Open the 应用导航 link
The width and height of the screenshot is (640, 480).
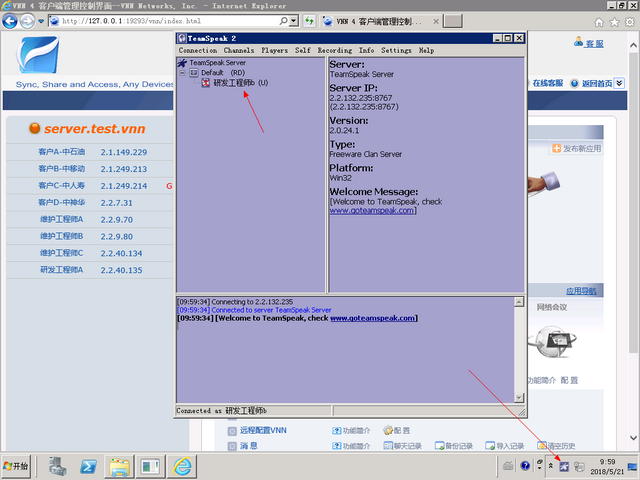click(581, 291)
